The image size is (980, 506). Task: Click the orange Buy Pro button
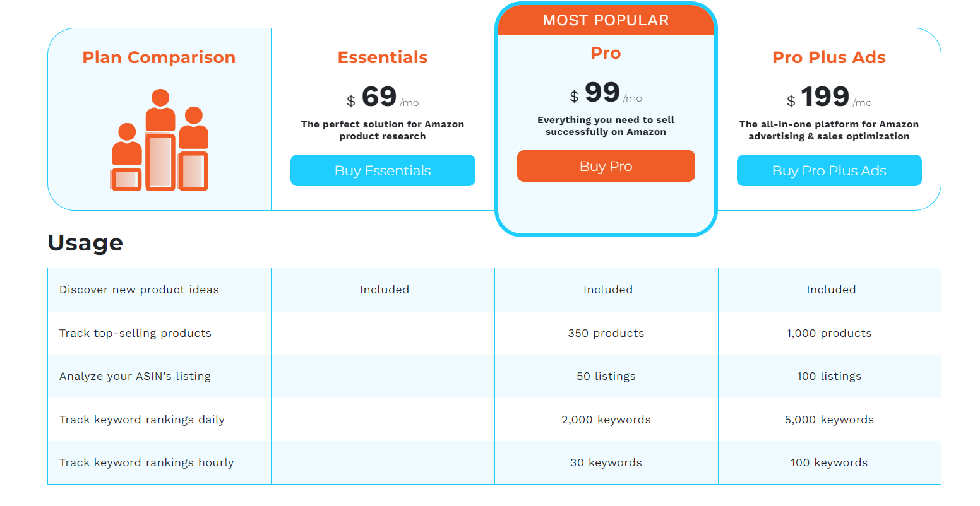[606, 166]
